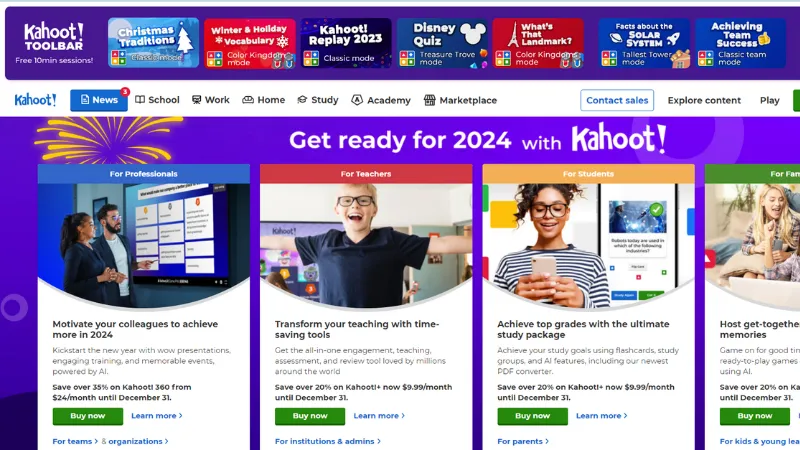This screenshot has height=450, width=800.
Task: Open the Marketplace store item
Action: [460, 100]
